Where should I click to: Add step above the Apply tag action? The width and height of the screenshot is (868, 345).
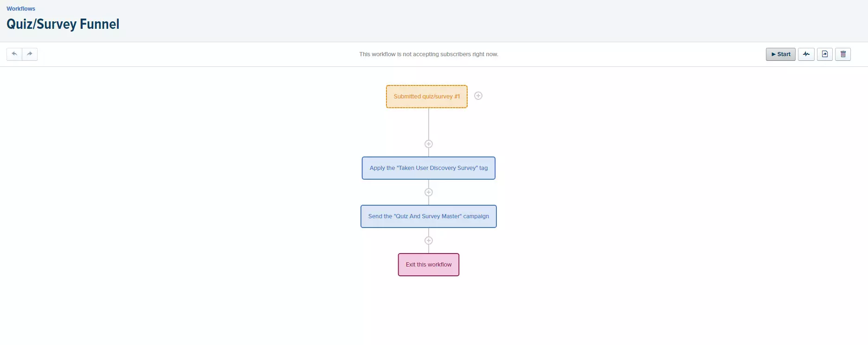pos(429,144)
